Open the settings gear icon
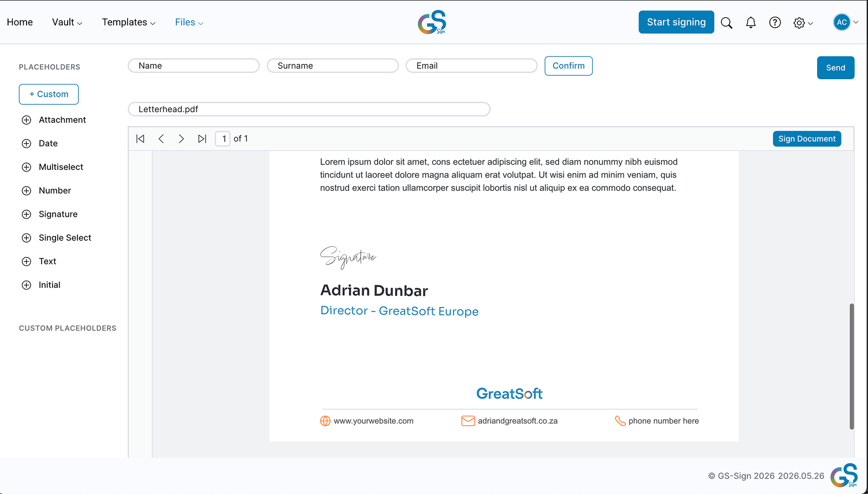Image resolution: width=868 pixels, height=494 pixels. (799, 23)
